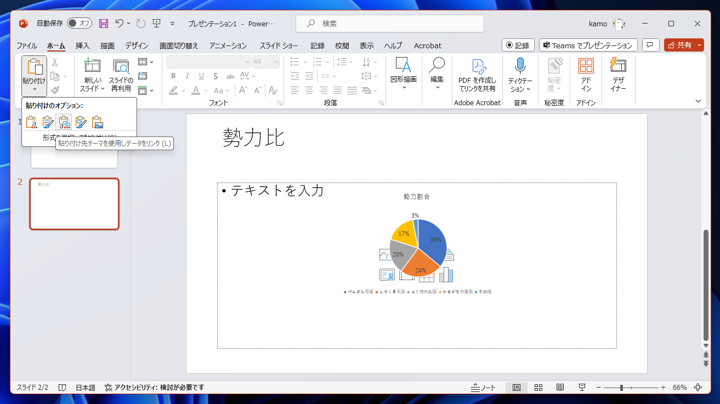Open the slide Layout dropdown
720x404 pixels.
146,62
